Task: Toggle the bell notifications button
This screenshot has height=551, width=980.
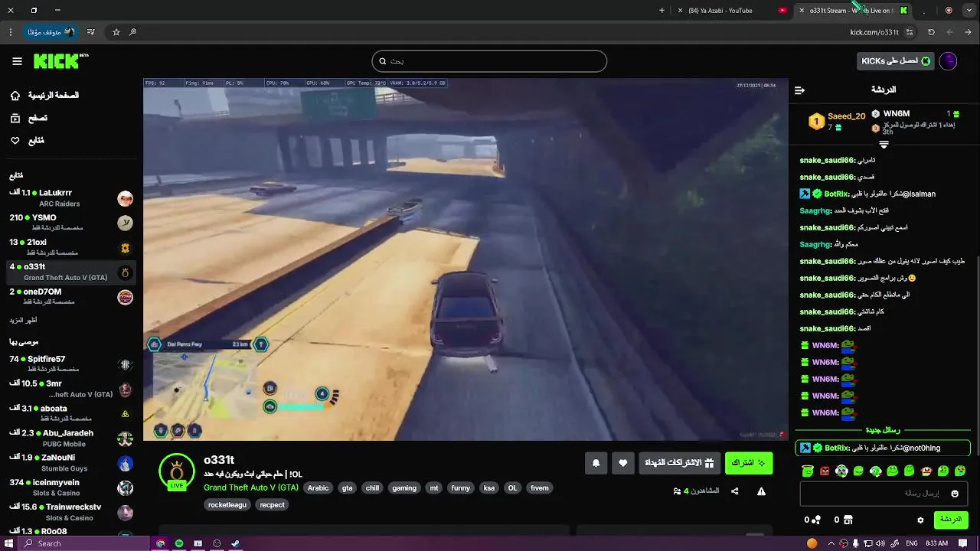Action: pos(596,463)
